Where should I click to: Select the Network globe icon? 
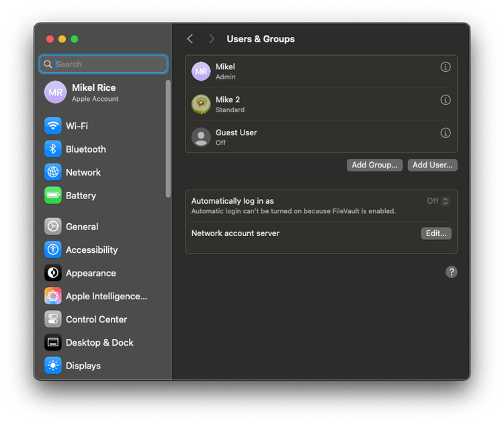point(53,172)
